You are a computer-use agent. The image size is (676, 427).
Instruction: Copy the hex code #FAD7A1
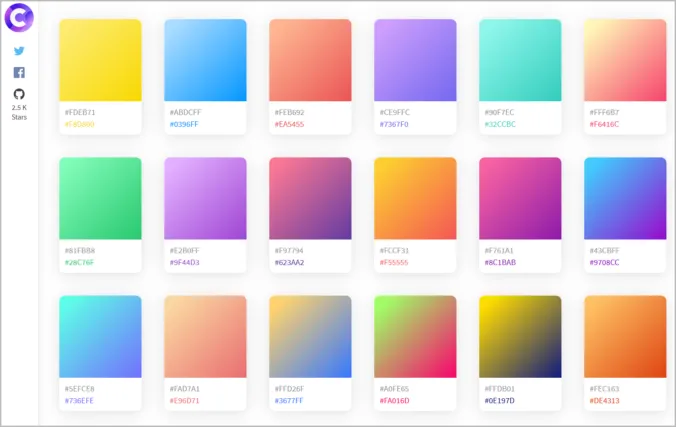pyautogui.click(x=185, y=389)
